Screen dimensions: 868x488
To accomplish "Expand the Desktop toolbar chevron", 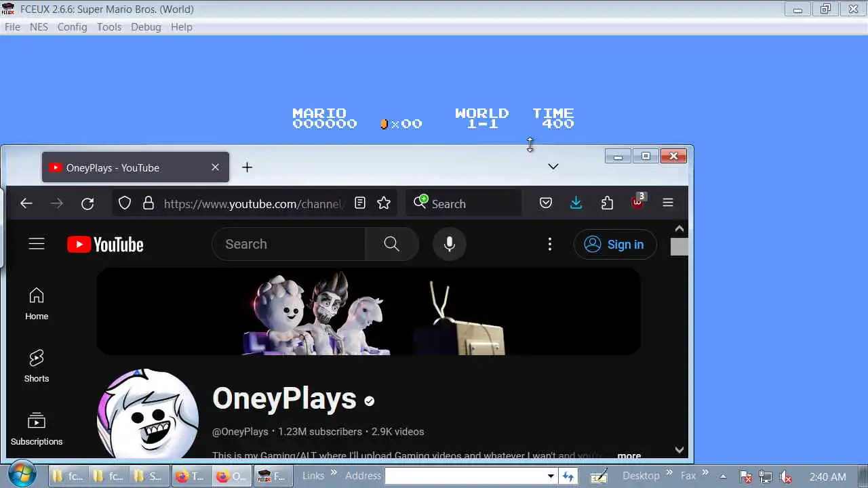I will coord(669,472).
